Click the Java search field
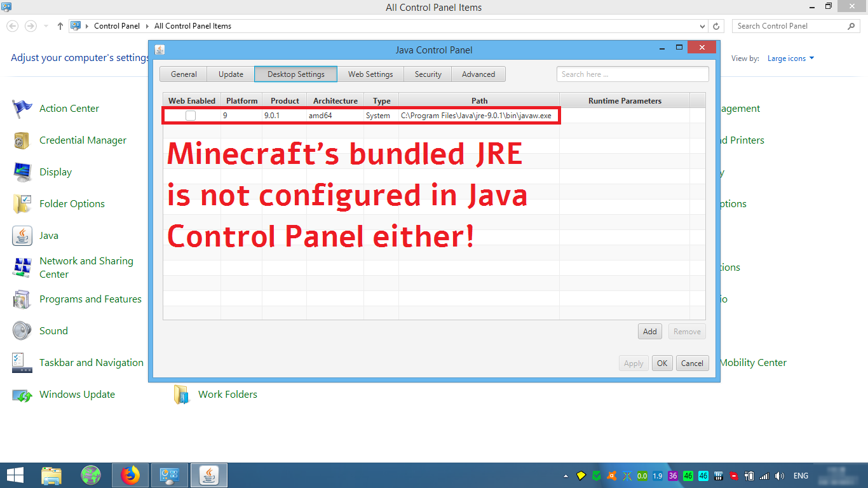The height and width of the screenshot is (488, 868). tap(632, 74)
